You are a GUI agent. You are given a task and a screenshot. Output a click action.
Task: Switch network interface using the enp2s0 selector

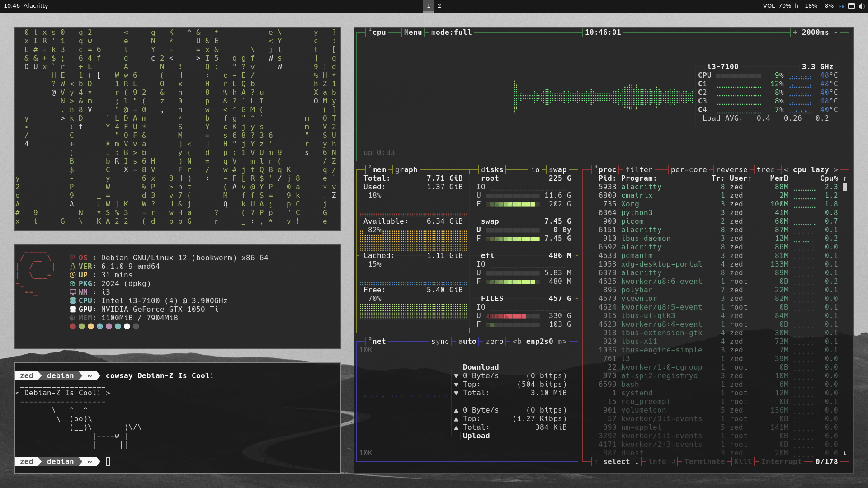[539, 341]
